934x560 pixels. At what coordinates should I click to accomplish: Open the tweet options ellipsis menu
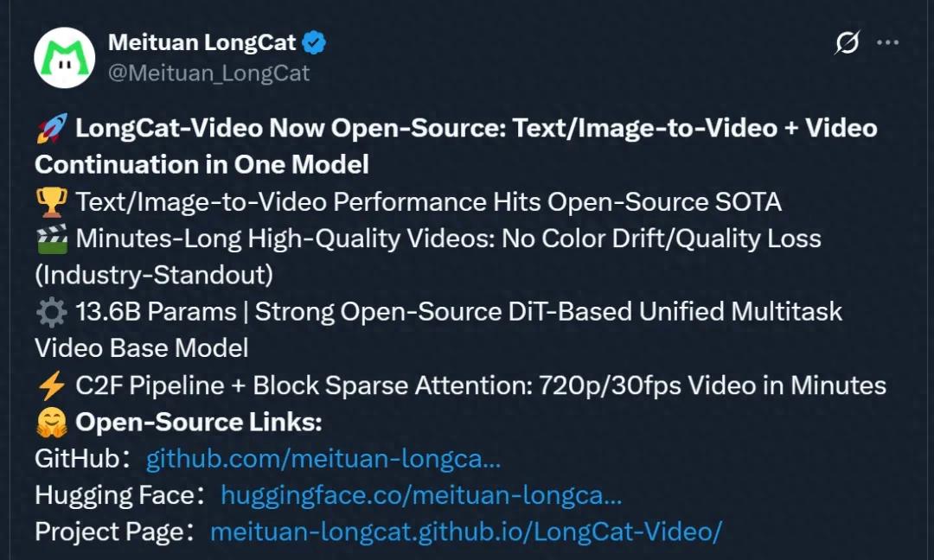click(x=889, y=40)
